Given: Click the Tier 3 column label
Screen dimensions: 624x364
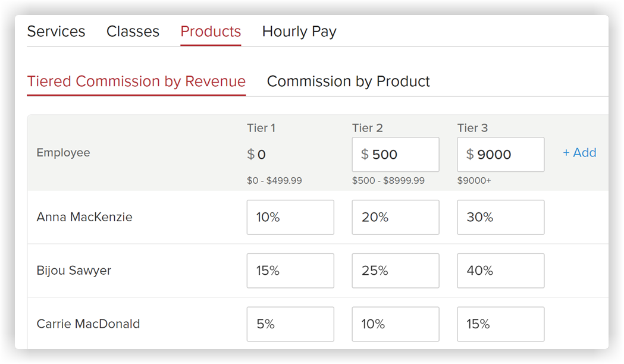Looking at the screenshot, I should 472,128.
